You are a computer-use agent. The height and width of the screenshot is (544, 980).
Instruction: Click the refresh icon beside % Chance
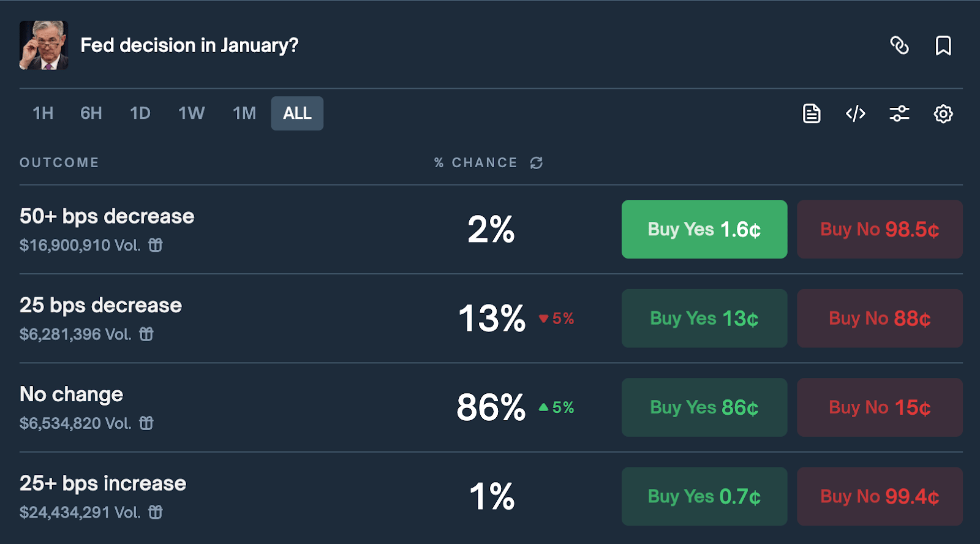pos(537,163)
